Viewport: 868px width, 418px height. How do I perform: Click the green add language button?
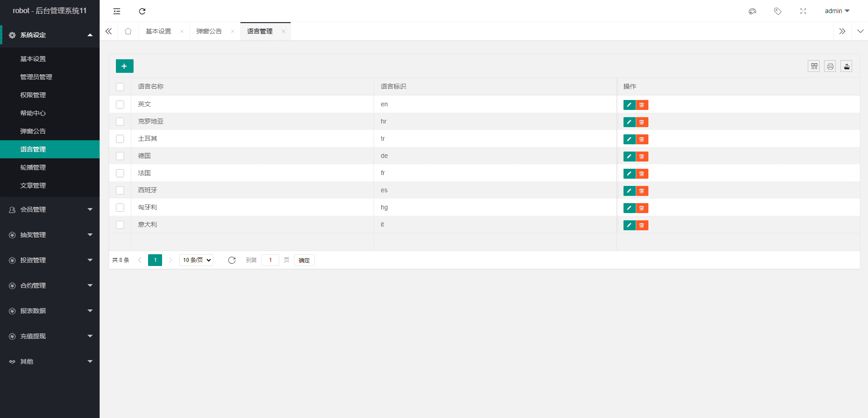(125, 66)
